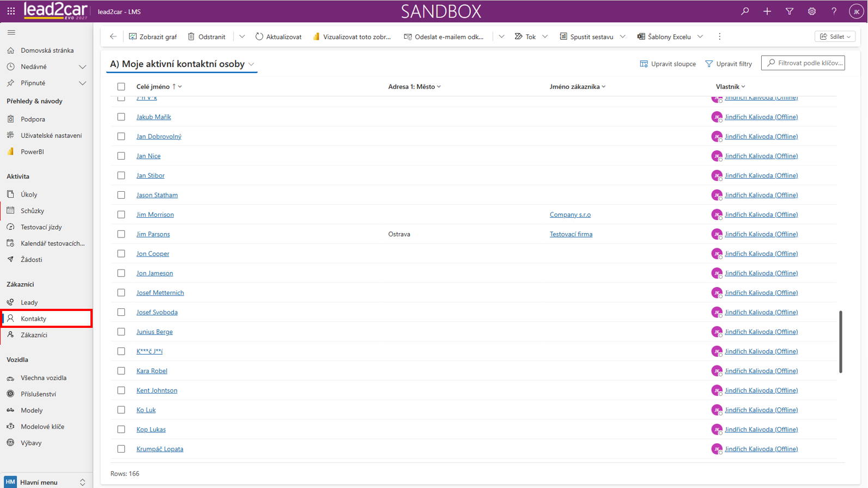Click the search magnifier icon in header
The height and width of the screenshot is (488, 868).
pyautogui.click(x=745, y=11)
